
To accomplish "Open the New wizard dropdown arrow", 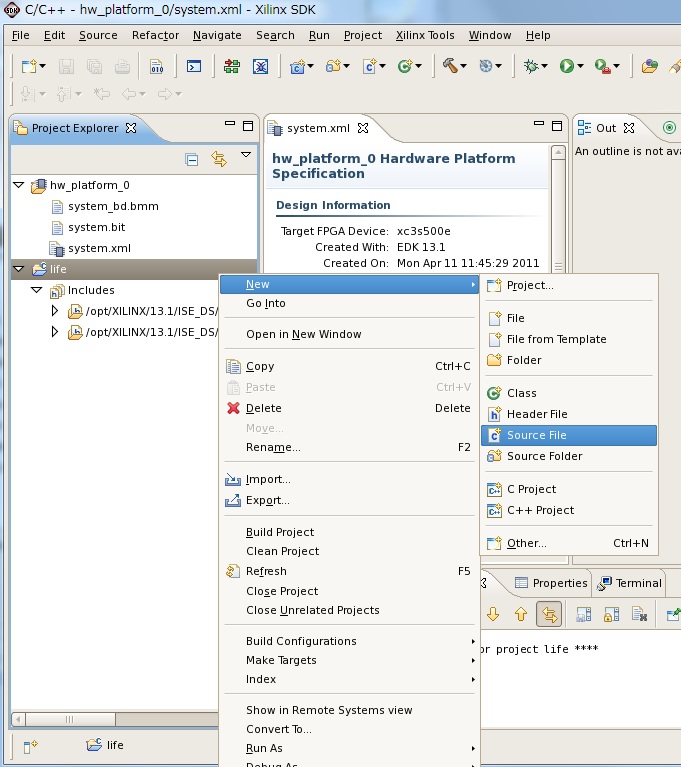I will pos(43,66).
